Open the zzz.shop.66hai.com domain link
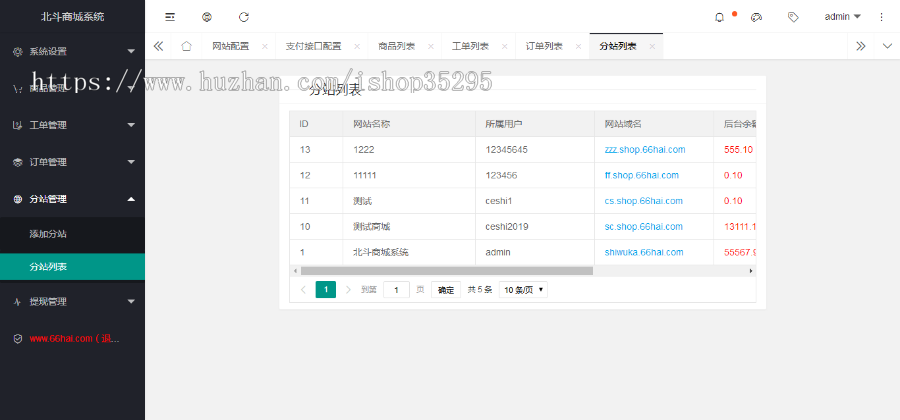The width and height of the screenshot is (900, 420). [x=644, y=149]
